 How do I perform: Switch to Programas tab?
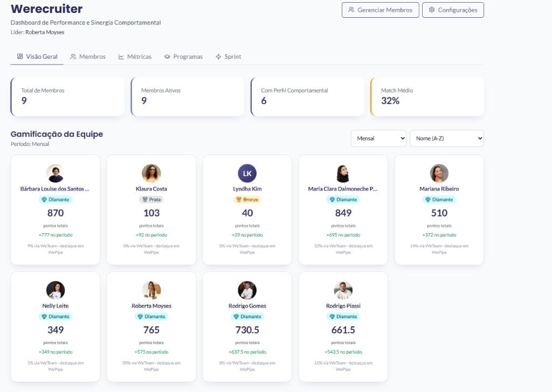pyautogui.click(x=183, y=57)
